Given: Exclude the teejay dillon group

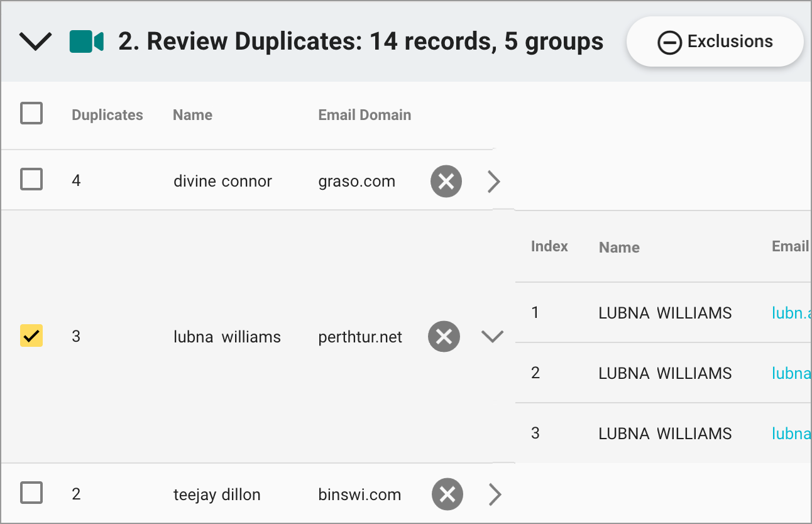Looking at the screenshot, I should (x=447, y=494).
